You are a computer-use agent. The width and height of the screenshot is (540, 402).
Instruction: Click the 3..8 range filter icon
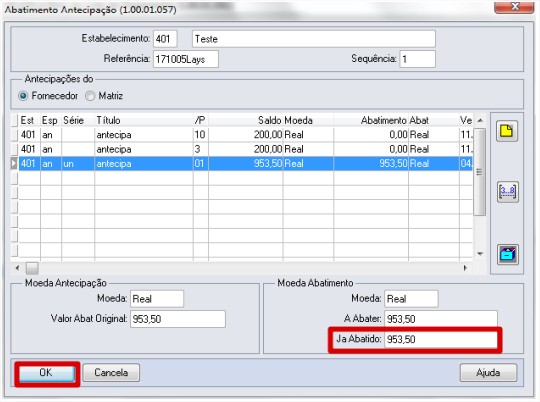(508, 192)
